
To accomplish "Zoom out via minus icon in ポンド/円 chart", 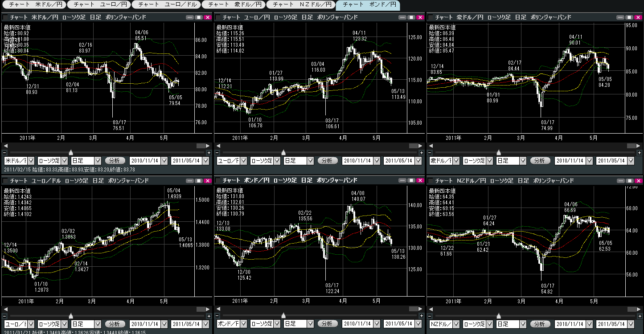I will pos(217,316).
